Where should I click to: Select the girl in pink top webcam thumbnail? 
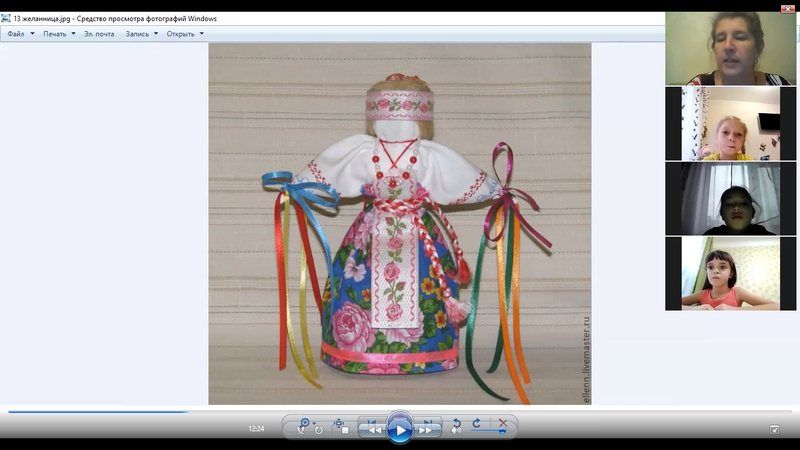(730, 273)
